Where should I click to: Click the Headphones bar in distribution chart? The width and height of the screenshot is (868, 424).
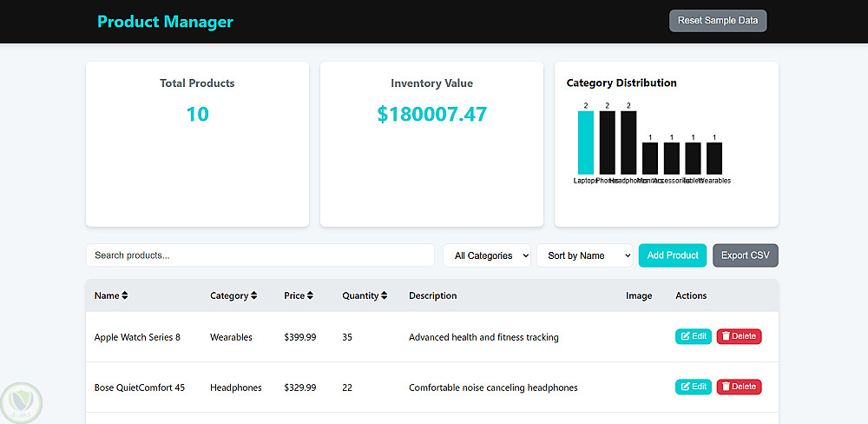click(628, 142)
